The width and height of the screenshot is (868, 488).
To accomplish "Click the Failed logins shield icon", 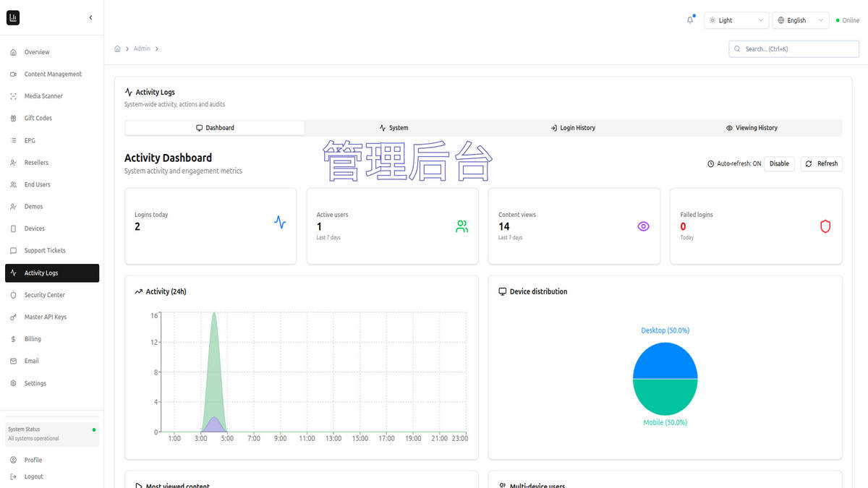I will 825,226.
